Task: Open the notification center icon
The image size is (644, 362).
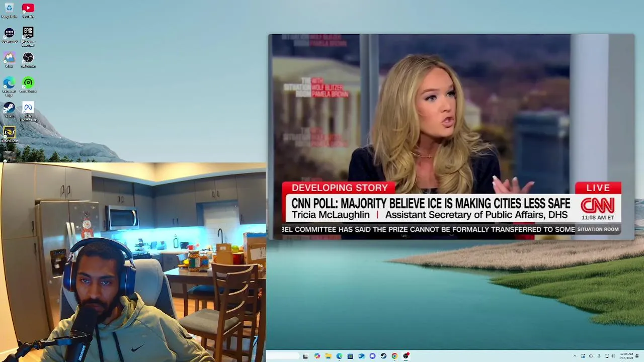Action: [637, 356]
